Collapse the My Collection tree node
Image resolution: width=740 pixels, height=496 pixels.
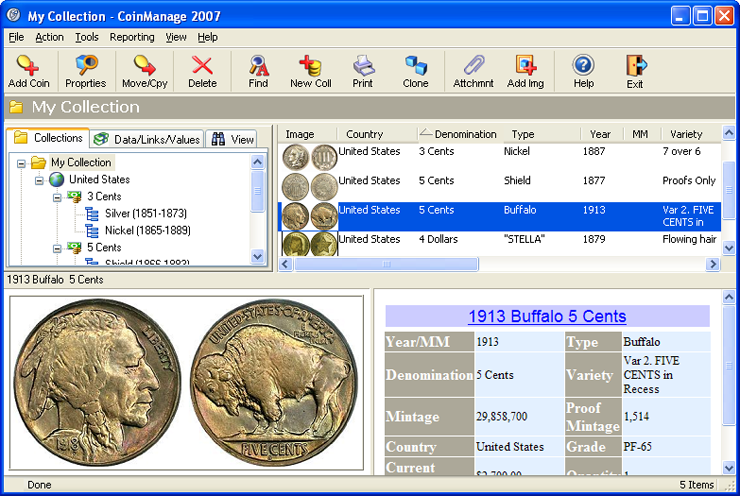coord(21,164)
